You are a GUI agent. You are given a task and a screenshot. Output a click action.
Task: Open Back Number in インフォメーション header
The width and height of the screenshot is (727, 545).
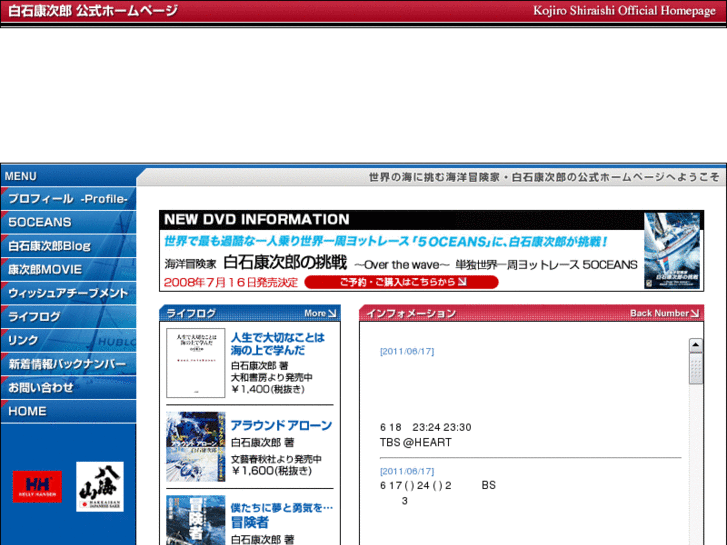(x=664, y=314)
